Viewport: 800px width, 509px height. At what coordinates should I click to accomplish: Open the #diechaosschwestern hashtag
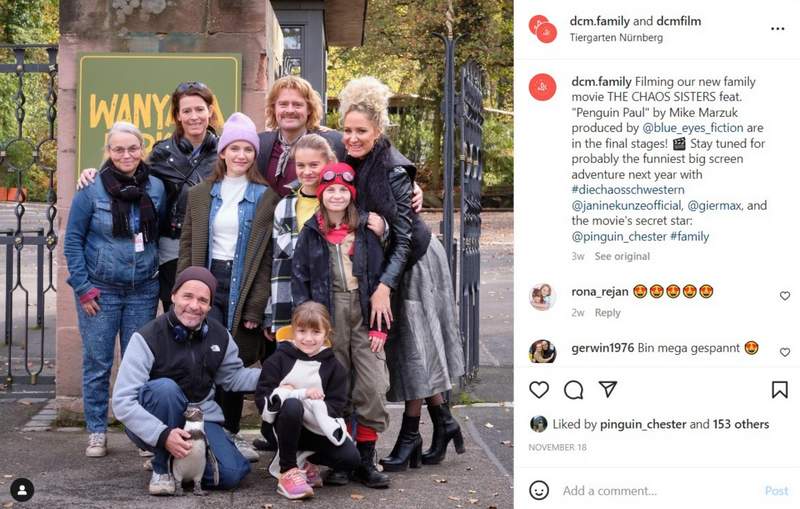[628, 190]
